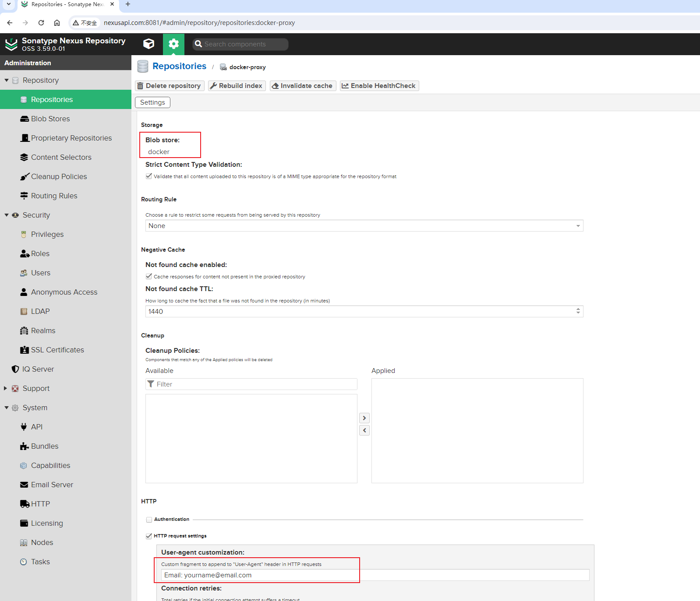Move policy to Applied with right arrow
Screen dimensions: 700x601
(364, 418)
